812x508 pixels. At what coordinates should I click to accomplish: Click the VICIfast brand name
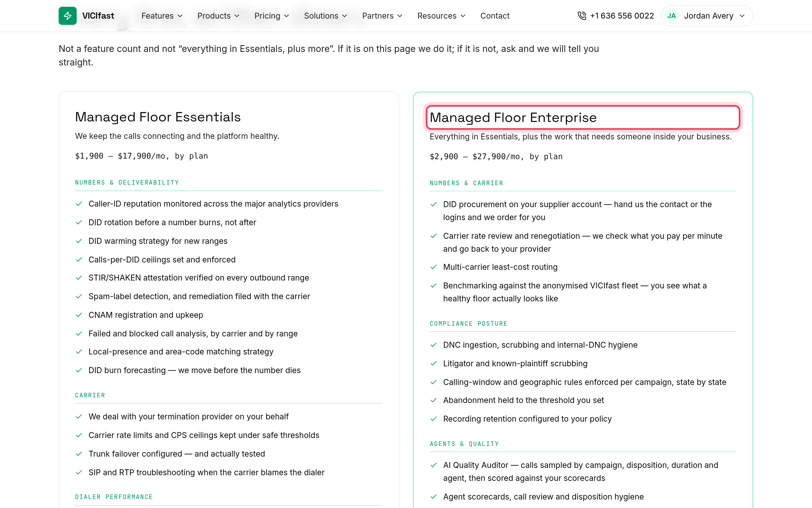pyautogui.click(x=98, y=16)
